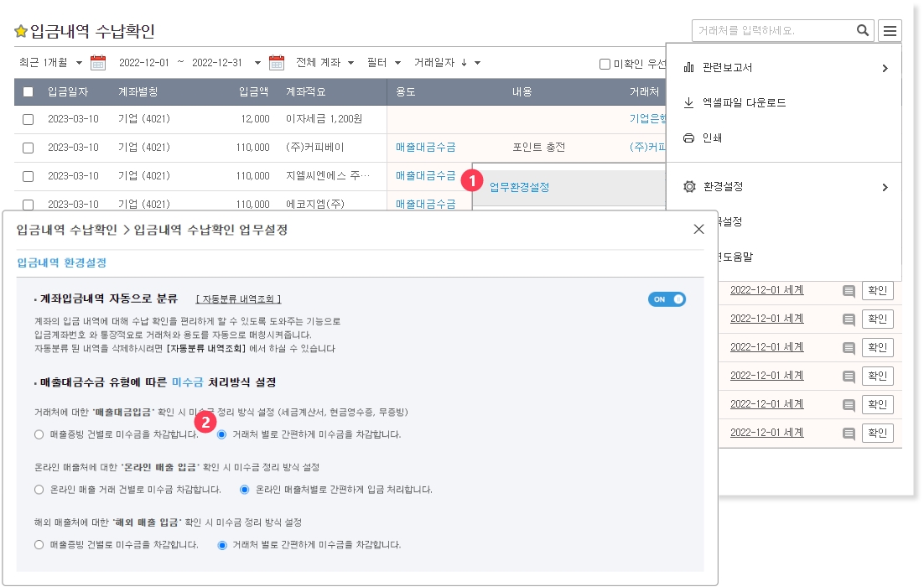Open the 전체 계좌 account dropdown
Screen dimensions: 924x587
(x=324, y=63)
